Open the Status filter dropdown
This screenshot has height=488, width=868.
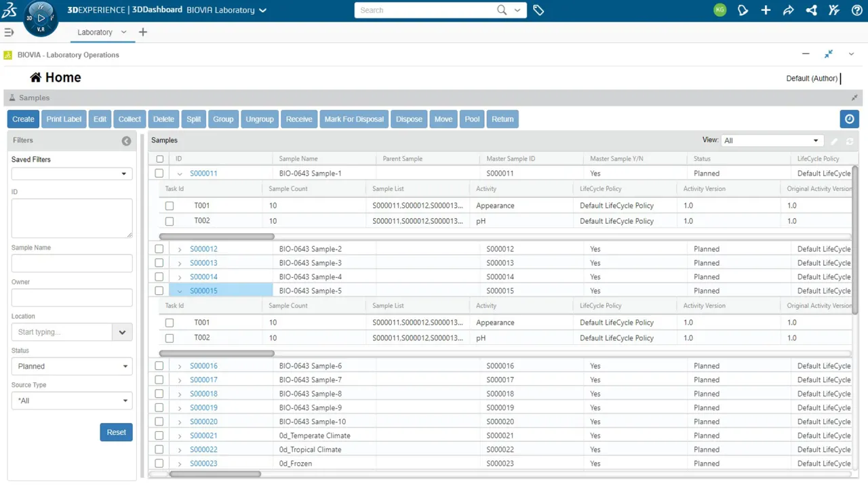pyautogui.click(x=72, y=366)
